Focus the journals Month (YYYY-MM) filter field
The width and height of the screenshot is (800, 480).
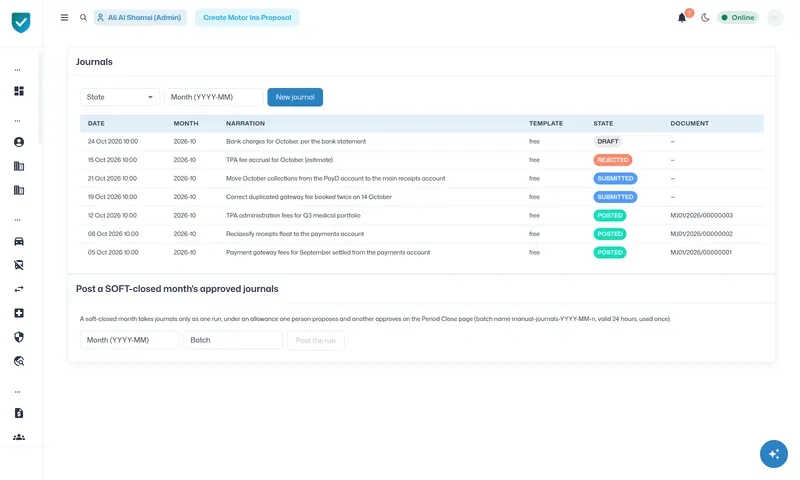click(x=214, y=97)
